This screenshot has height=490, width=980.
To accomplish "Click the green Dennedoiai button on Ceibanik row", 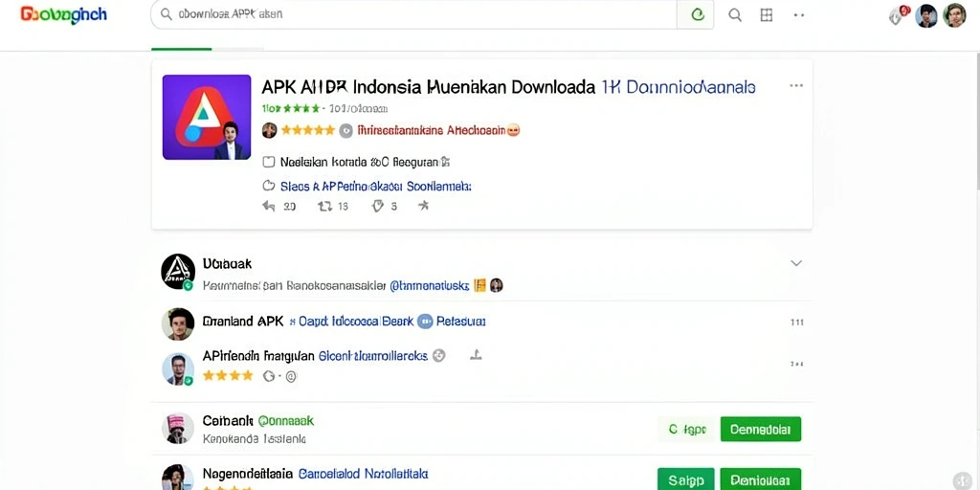I will point(761,430).
